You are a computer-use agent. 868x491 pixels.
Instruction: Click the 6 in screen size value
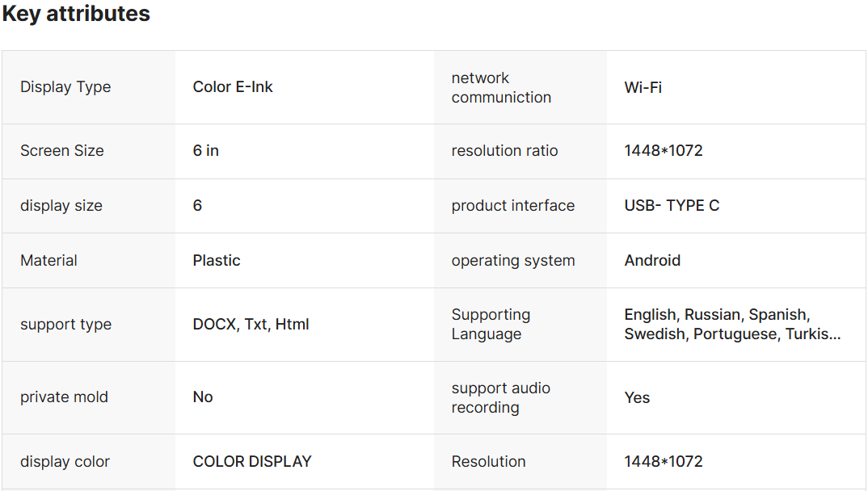205,150
